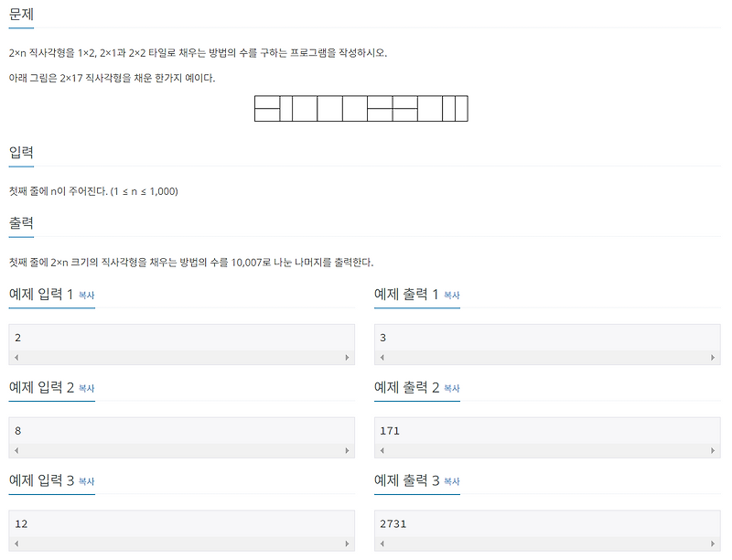This screenshot has width=732, height=560.
Task: Click the right scroll arrow of sample input 1
Action: 349,358
